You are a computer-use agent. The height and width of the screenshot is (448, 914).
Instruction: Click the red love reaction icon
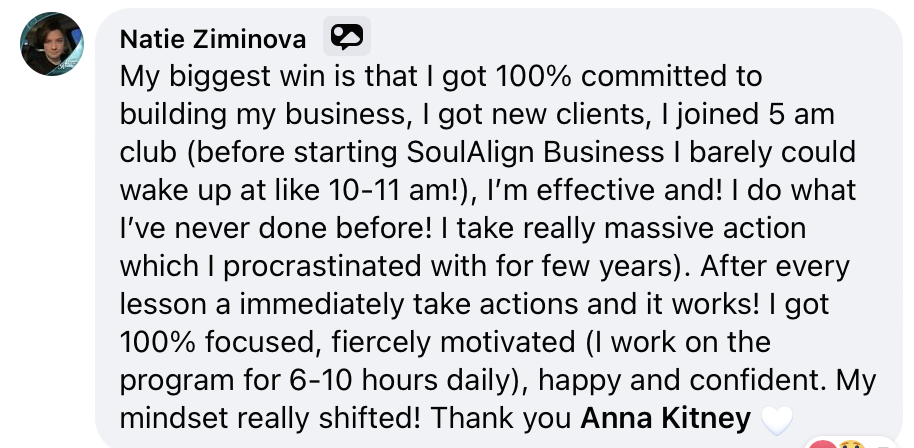coord(822,445)
